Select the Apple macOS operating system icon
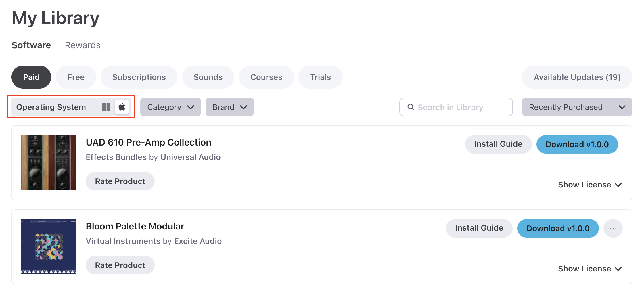The height and width of the screenshot is (291, 644). (122, 107)
